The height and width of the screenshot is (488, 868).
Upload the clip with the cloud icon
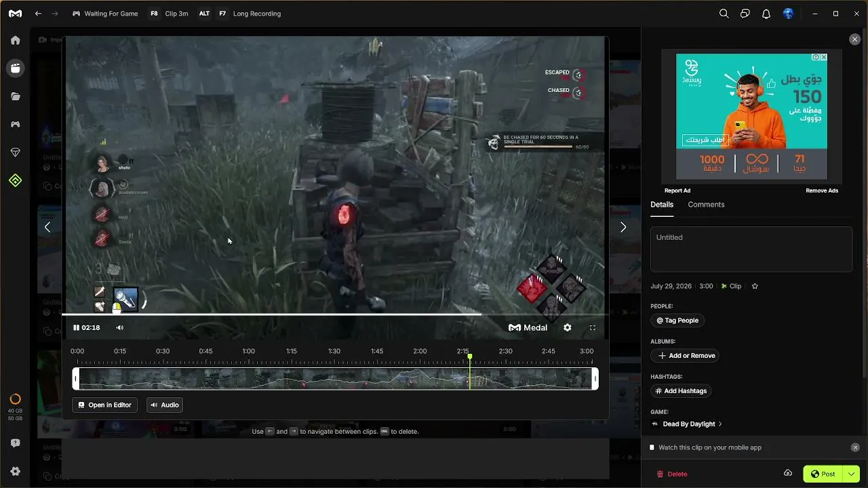coord(788,473)
